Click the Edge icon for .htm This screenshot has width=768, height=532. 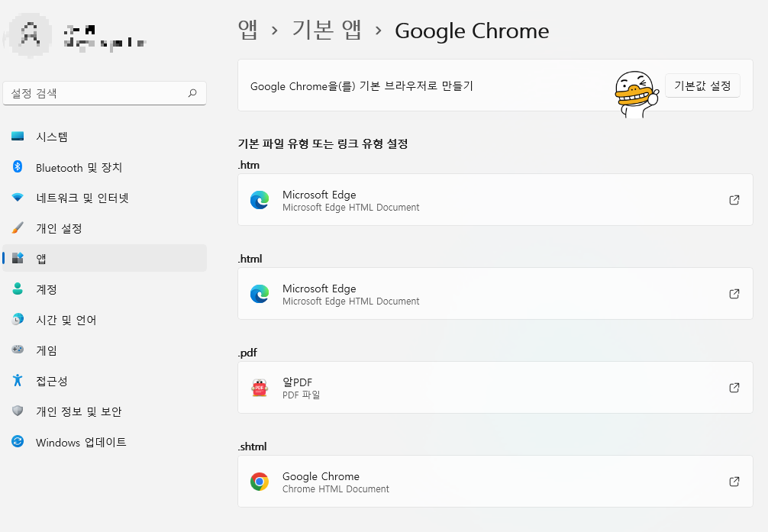pos(260,200)
